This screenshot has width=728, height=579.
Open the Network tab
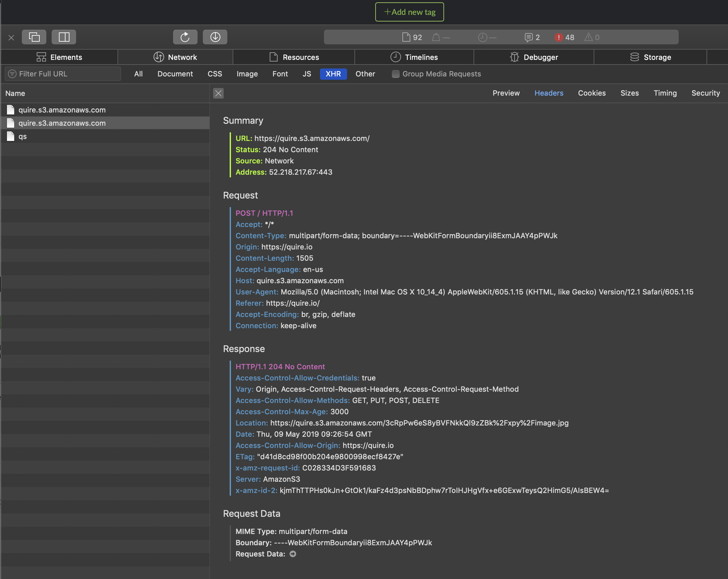tap(175, 57)
